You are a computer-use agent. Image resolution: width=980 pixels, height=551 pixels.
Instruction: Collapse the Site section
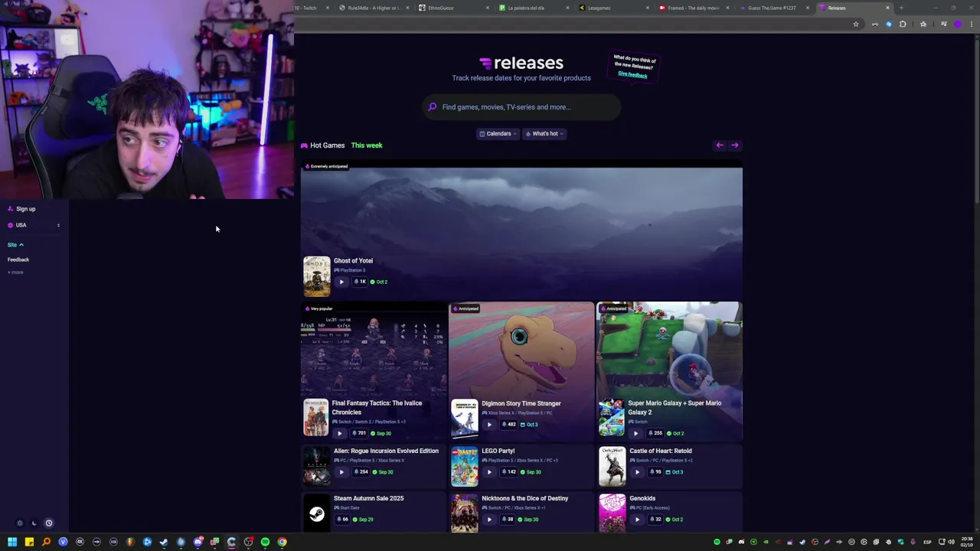click(x=15, y=245)
